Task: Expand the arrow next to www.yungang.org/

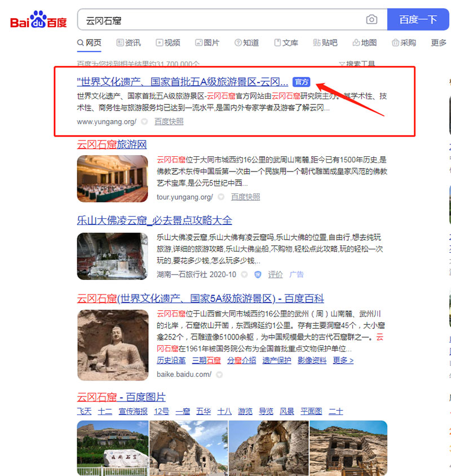Action: coord(144,122)
